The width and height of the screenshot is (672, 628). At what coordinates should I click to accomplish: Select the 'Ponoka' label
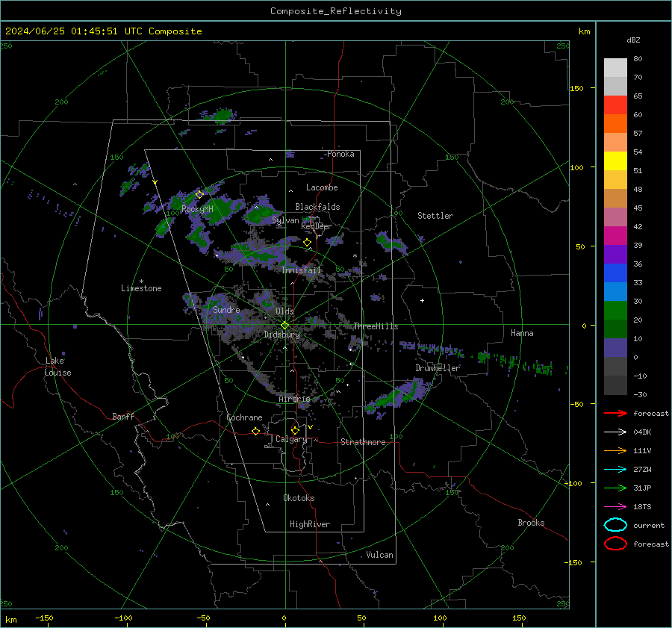(x=340, y=154)
